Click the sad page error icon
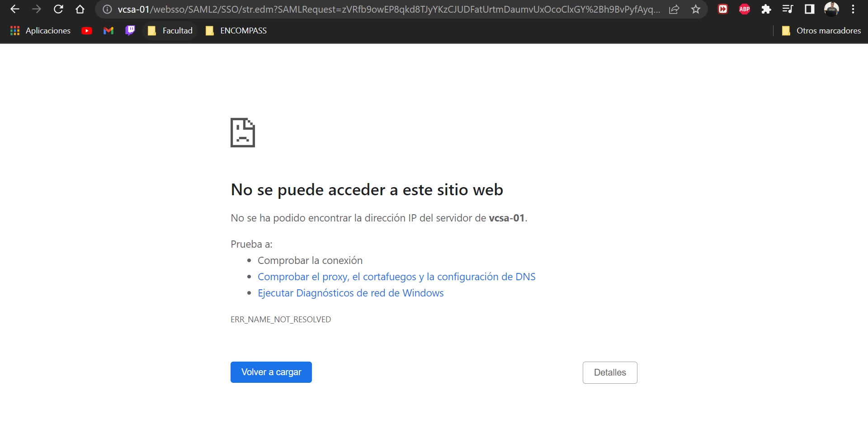This screenshot has width=868, height=433. pyautogui.click(x=243, y=132)
